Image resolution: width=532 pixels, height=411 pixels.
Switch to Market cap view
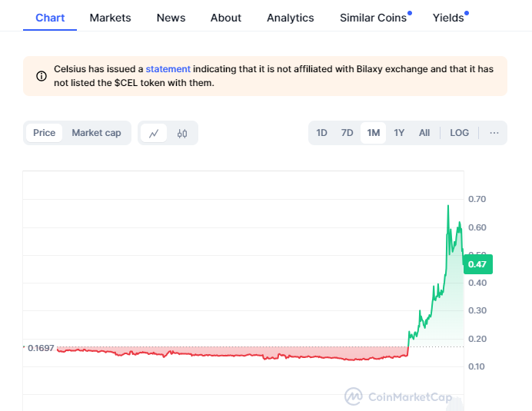coord(96,133)
